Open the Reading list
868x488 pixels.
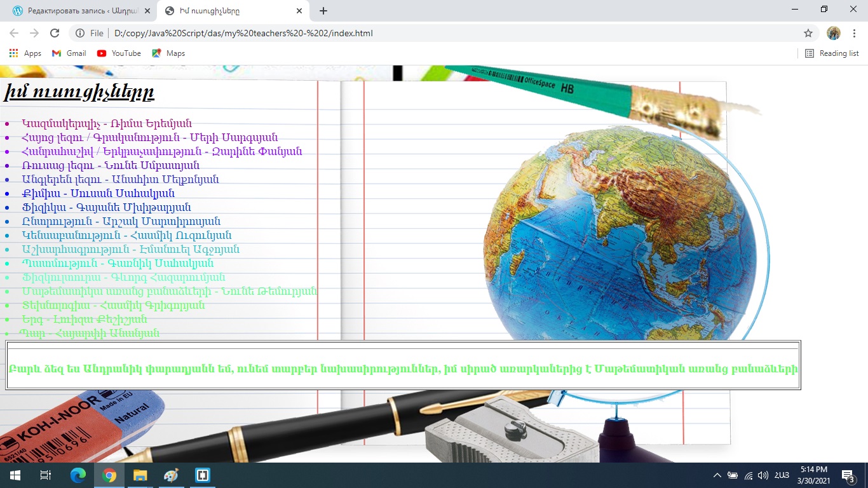pos(832,53)
